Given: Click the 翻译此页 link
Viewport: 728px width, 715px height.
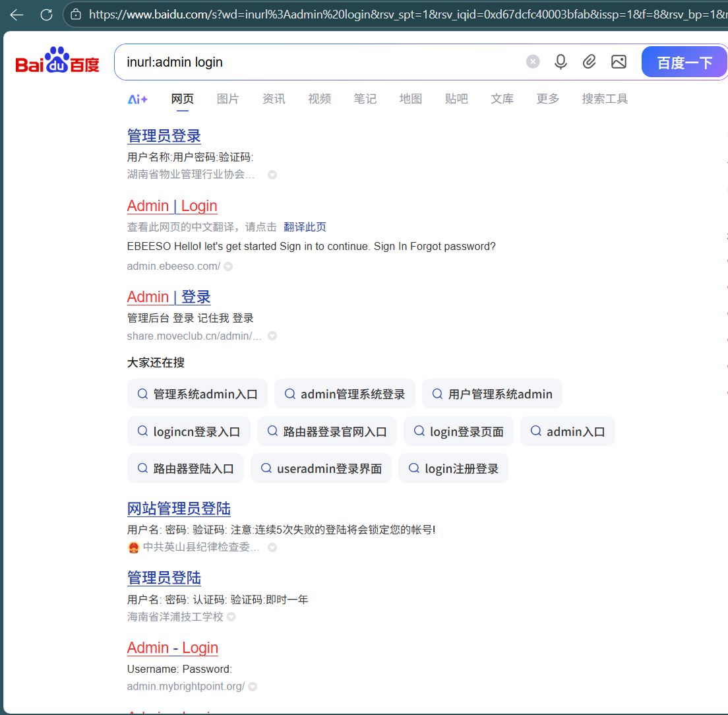Looking at the screenshot, I should tap(305, 227).
